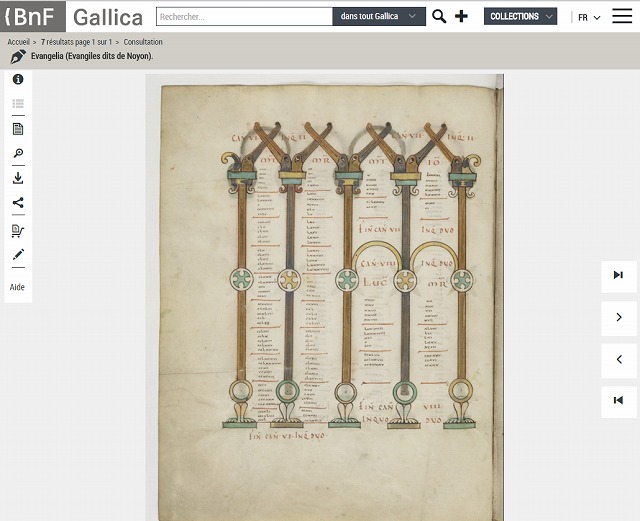Switch display mode via page icon
This screenshot has width=640, height=521.
[x=18, y=129]
